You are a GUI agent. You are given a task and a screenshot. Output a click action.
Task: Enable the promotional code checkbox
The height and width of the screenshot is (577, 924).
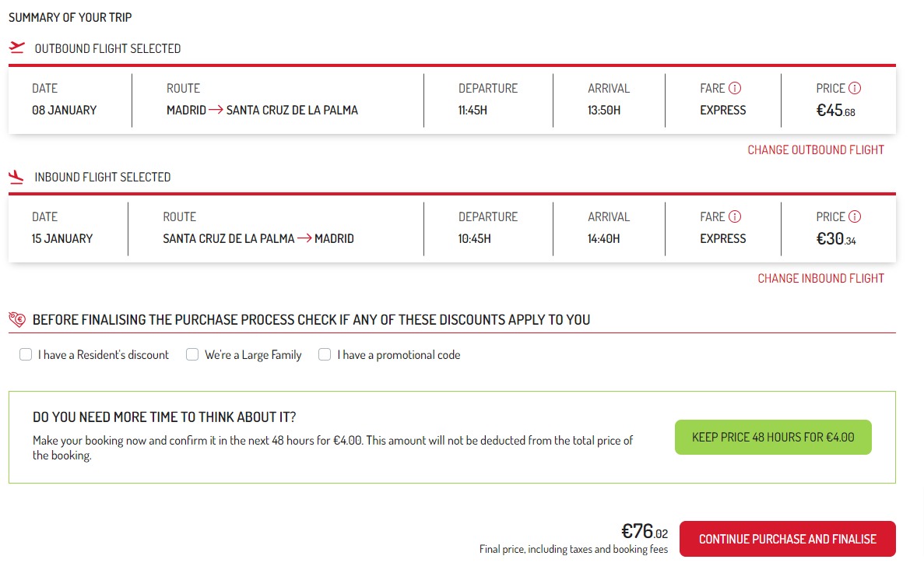coord(325,355)
